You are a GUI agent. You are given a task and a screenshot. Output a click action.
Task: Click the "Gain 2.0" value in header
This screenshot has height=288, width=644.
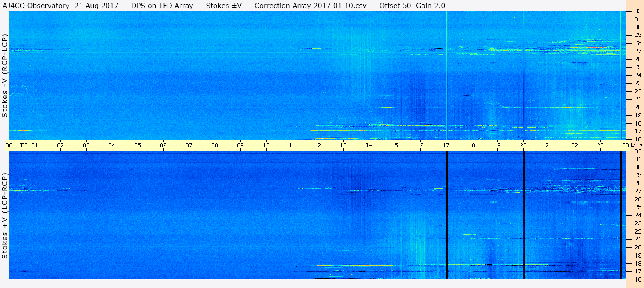click(x=431, y=6)
